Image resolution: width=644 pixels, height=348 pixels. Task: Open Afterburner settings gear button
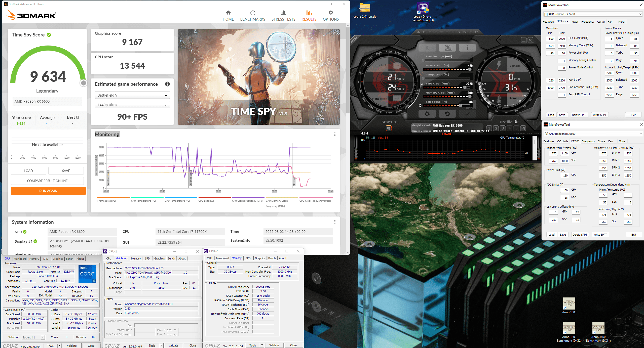(427, 114)
